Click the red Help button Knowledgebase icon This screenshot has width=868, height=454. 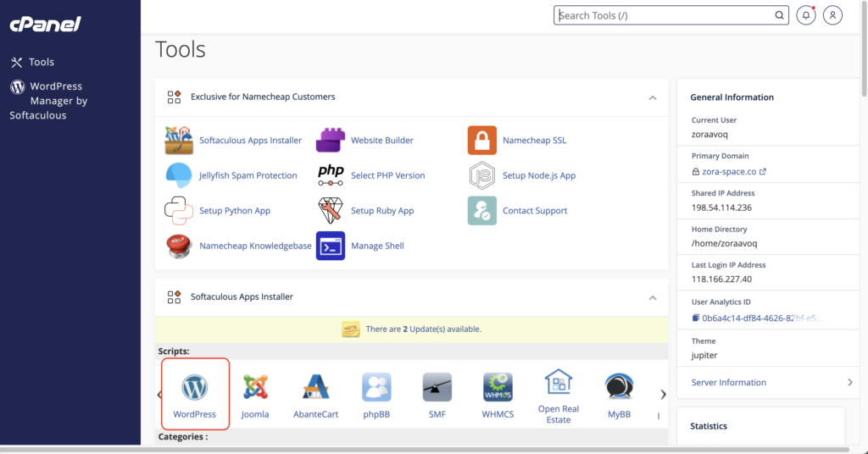coord(179,246)
